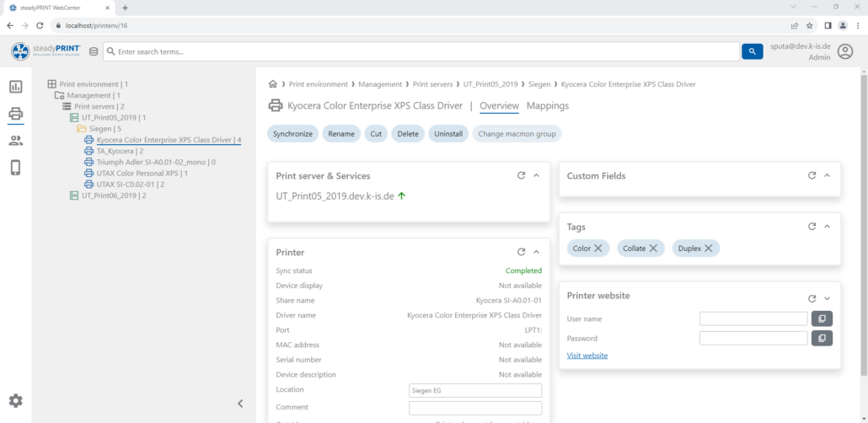Toggle the Printer website card chevron
Image resolution: width=868 pixels, height=423 pixels.
pyautogui.click(x=828, y=298)
